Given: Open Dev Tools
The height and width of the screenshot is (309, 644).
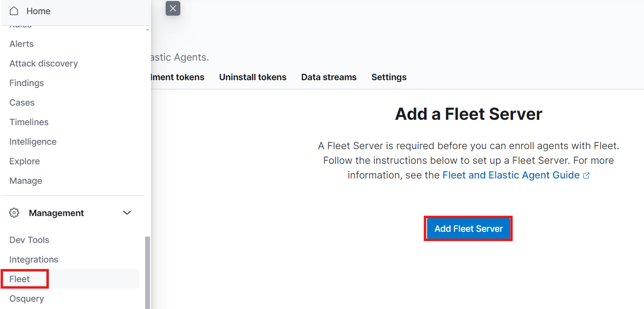Looking at the screenshot, I should tap(29, 240).
